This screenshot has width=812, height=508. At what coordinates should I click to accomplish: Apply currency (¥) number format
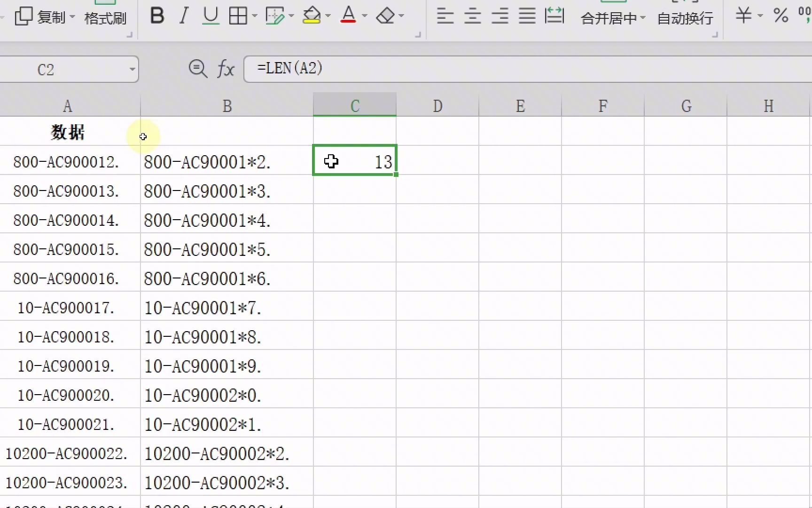743,16
